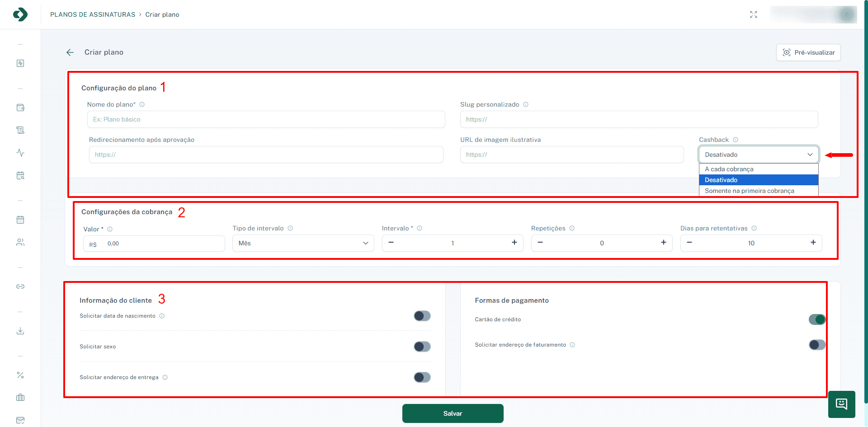The width and height of the screenshot is (868, 427).
Task: Disable the Cartão de crédito toggle
Action: point(817,319)
